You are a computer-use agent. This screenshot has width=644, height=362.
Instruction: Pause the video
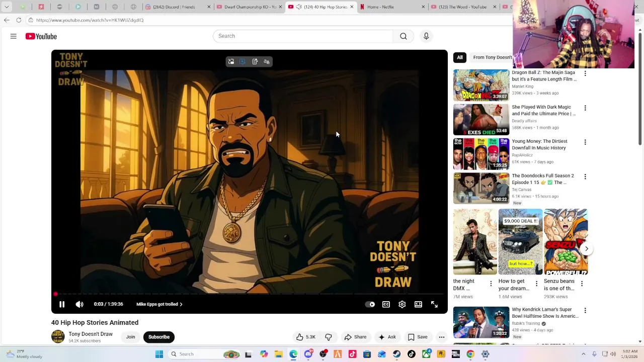click(x=62, y=304)
